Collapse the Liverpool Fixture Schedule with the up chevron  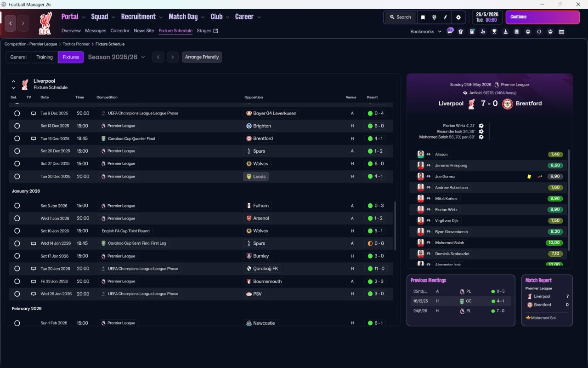coord(13,81)
